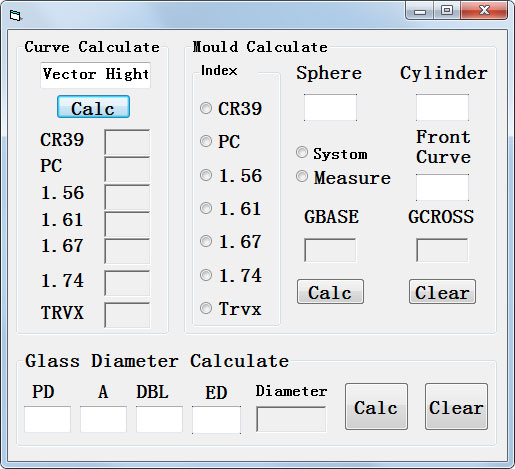Click the GBASE label
Screen dimensions: 515x469
(331, 216)
